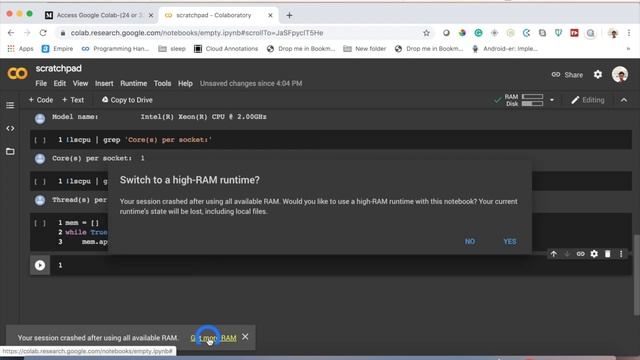640x360 pixels.
Task: Click the Share button
Action: pos(567,75)
